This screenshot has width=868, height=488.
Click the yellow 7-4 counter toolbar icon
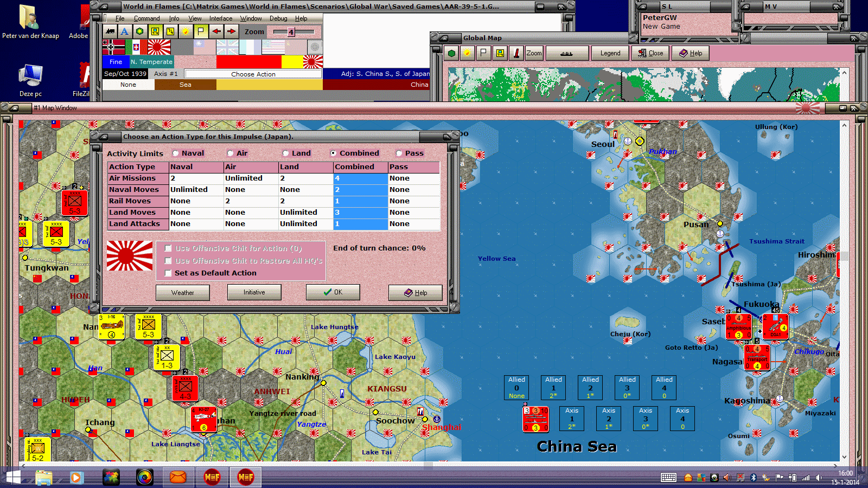point(170,31)
